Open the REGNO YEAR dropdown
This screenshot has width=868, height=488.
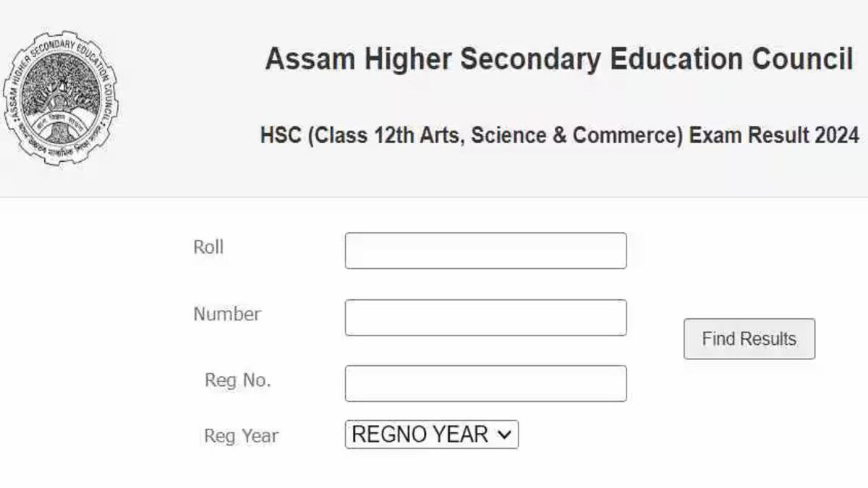[x=432, y=435]
